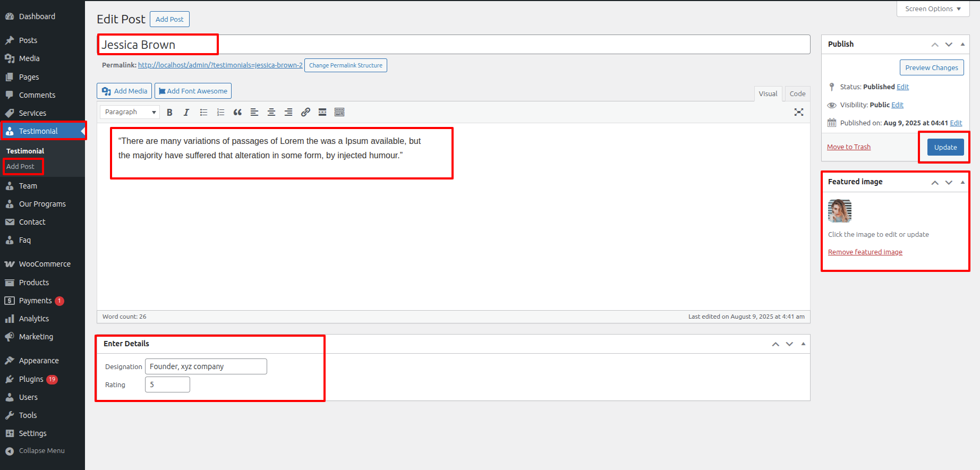Open the Paragraph format dropdown
Screen dimensions: 980x470
[x=130, y=112]
